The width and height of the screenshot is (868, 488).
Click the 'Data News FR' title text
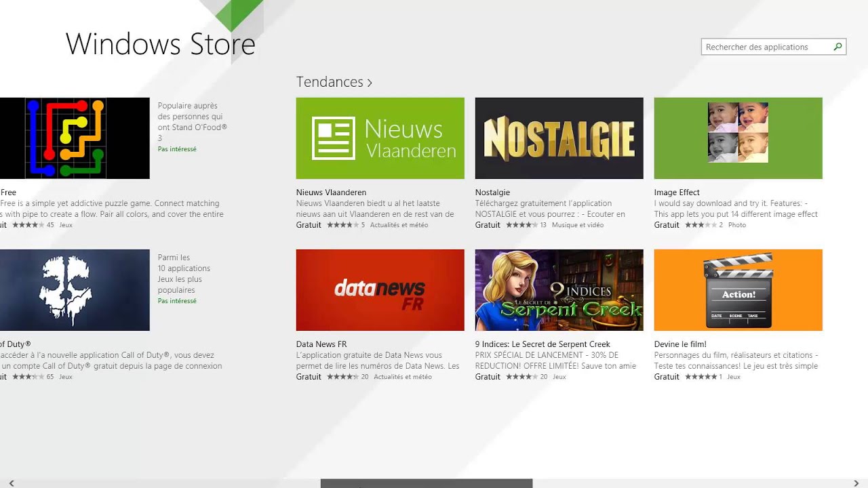coord(321,344)
